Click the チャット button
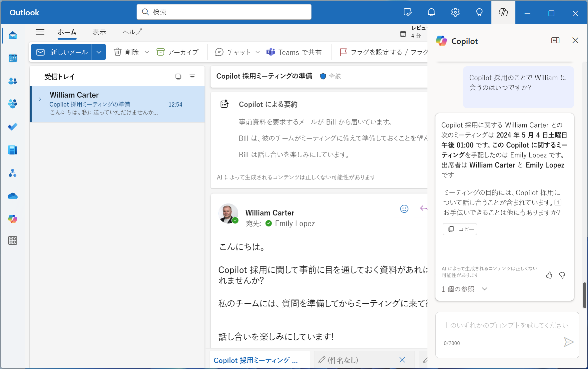 tap(233, 52)
